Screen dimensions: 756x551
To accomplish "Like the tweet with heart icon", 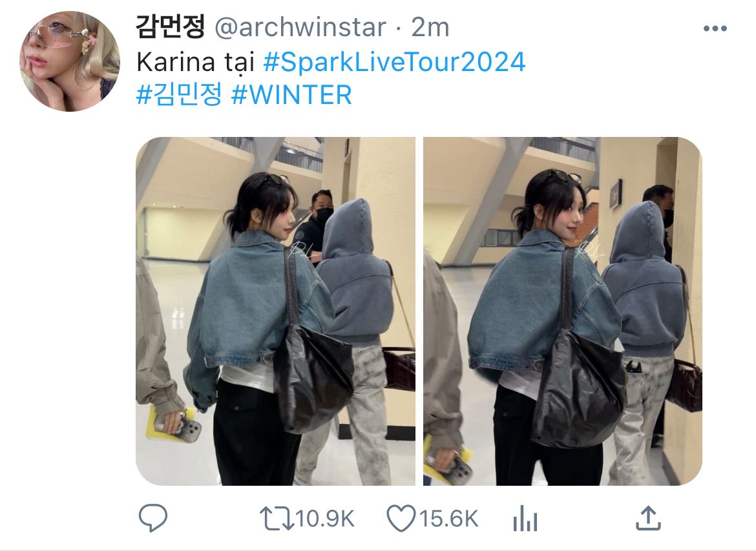I will 401,519.
